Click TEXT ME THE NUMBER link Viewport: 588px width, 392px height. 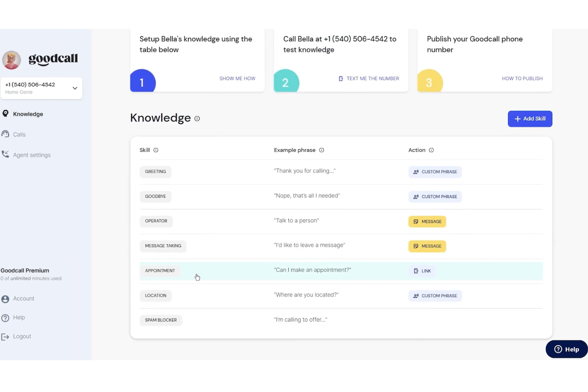tap(373, 79)
